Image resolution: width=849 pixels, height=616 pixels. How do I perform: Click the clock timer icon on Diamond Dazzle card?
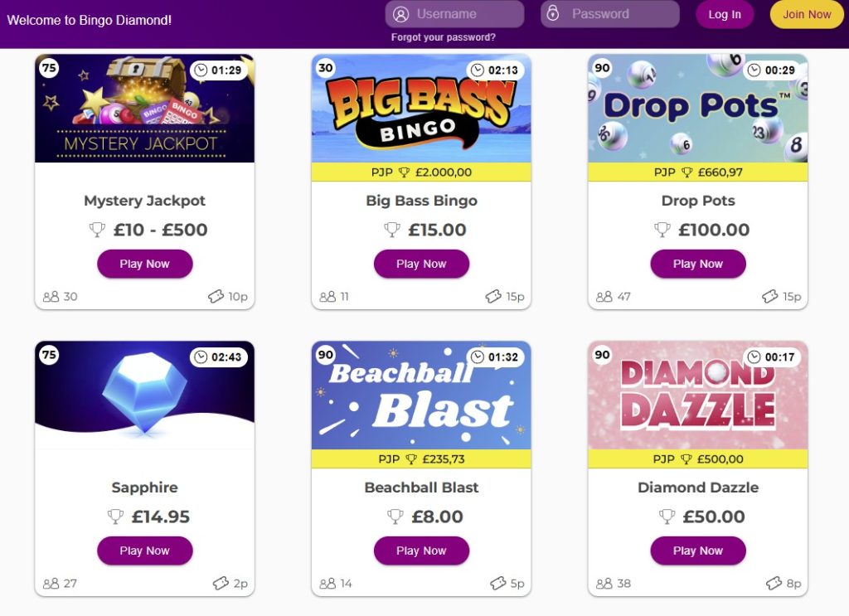[x=754, y=357]
